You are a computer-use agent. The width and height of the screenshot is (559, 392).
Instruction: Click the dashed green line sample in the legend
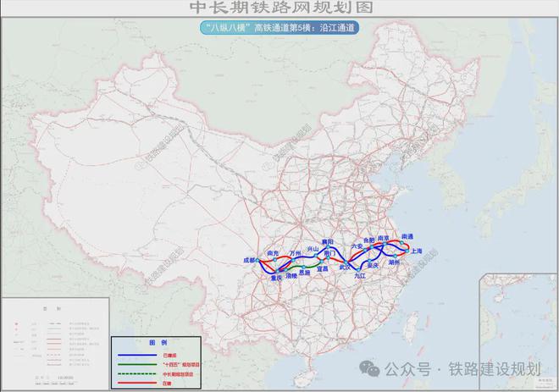pyautogui.click(x=137, y=374)
